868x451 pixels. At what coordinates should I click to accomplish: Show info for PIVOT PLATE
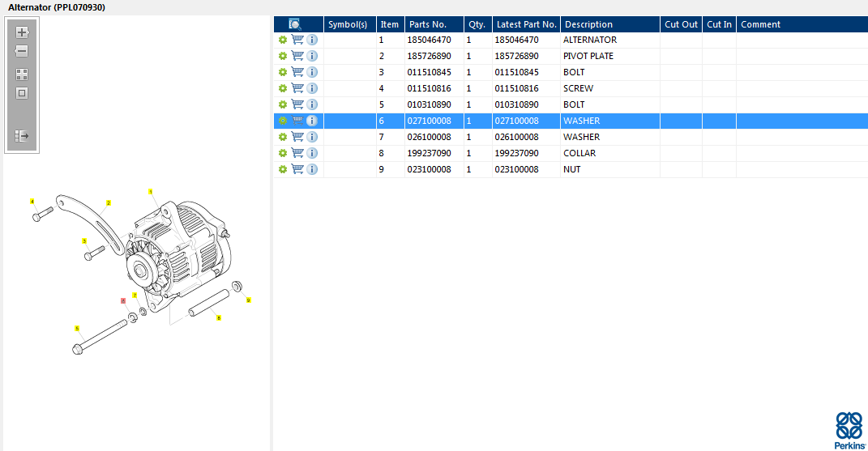pyautogui.click(x=312, y=56)
